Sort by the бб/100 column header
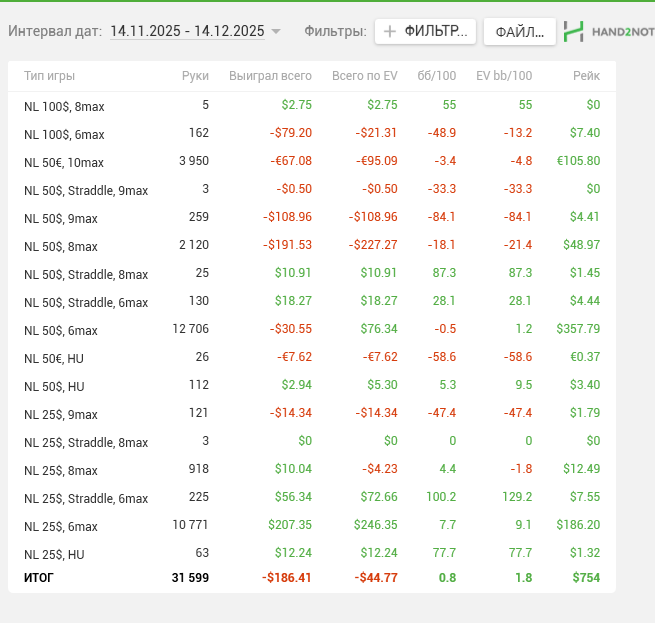This screenshot has height=623, width=655. point(436,76)
